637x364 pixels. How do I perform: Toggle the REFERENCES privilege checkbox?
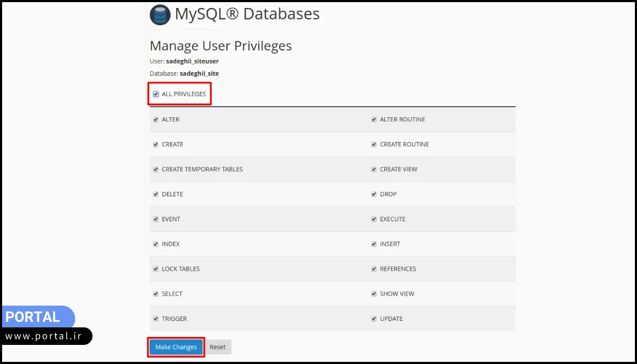[374, 269]
